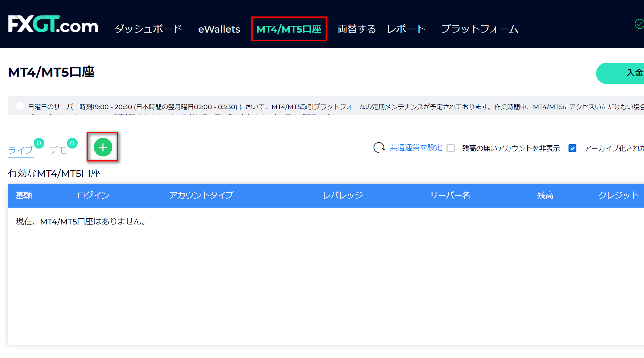Click the サーバー名 column header
Image resolution: width=644 pixels, height=358 pixels.
[450, 195]
